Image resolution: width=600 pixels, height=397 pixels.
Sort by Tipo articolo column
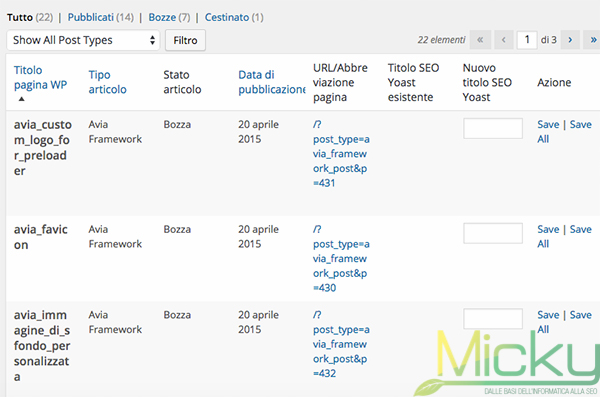(x=107, y=82)
